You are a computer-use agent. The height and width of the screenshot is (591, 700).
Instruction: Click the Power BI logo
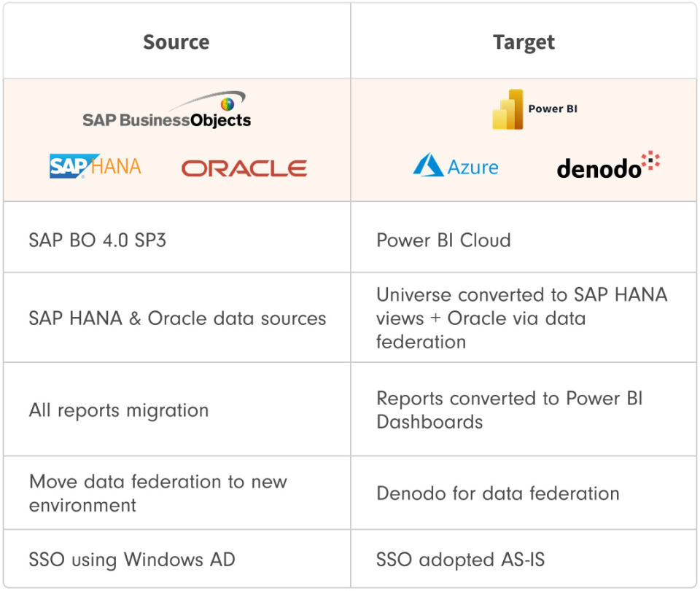(x=534, y=109)
